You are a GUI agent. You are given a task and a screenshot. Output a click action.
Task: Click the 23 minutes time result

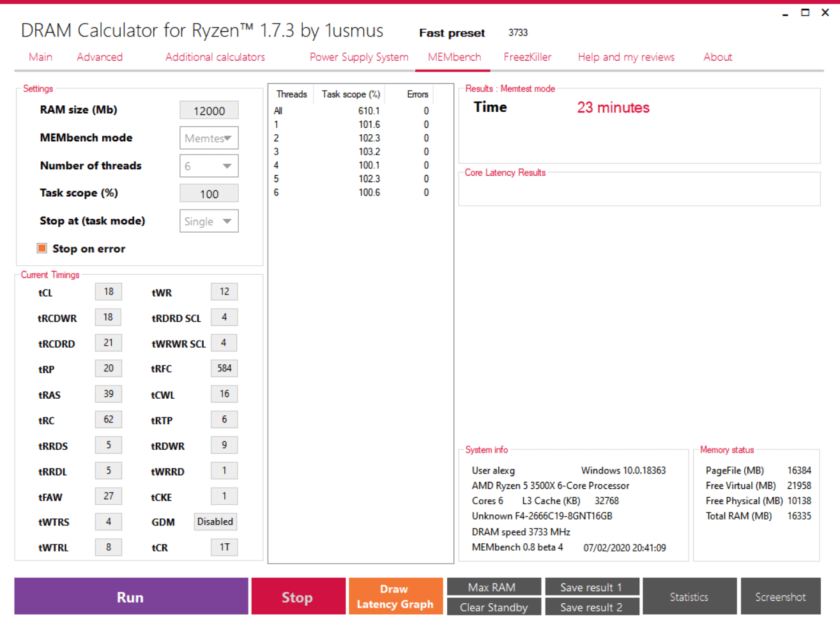click(613, 108)
